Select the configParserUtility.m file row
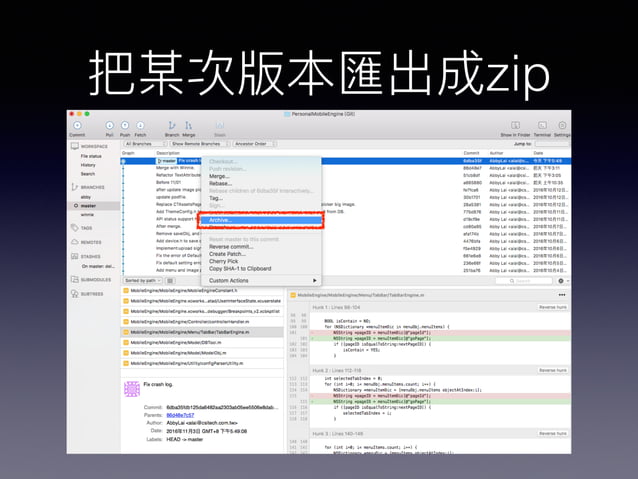Image resolution: width=638 pixels, height=479 pixels. 202,363
